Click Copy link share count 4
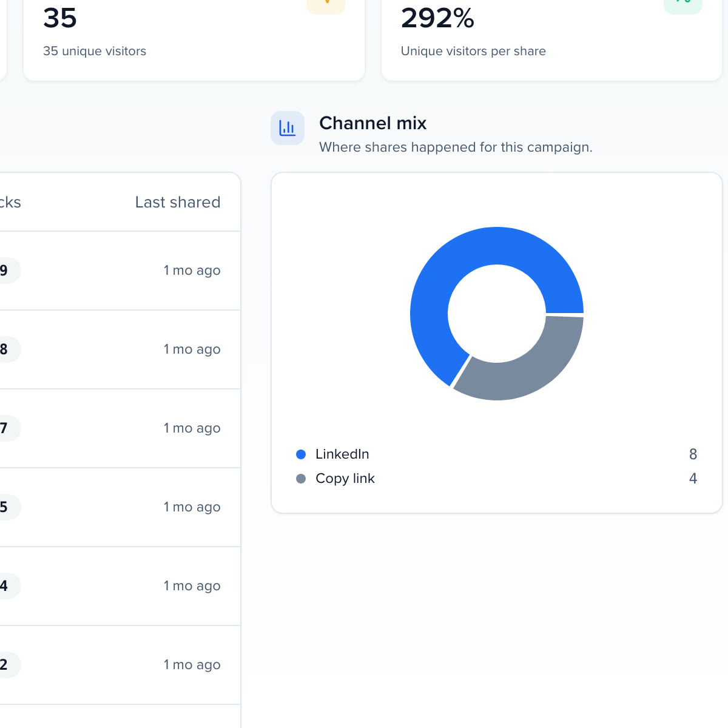 (693, 479)
